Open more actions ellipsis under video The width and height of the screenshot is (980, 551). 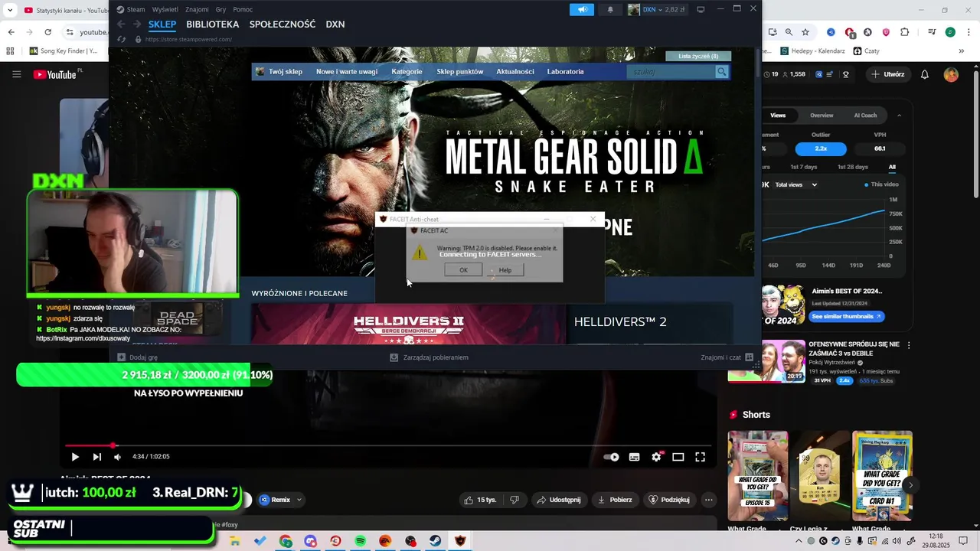point(708,500)
